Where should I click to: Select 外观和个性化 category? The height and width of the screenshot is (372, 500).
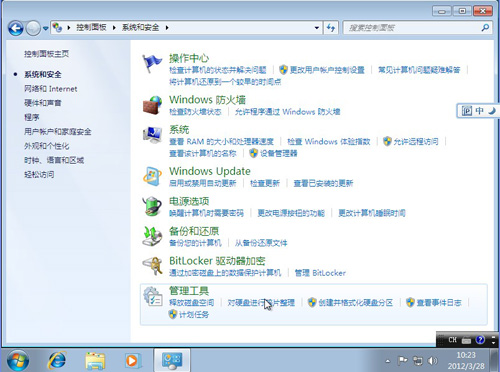click(x=46, y=146)
